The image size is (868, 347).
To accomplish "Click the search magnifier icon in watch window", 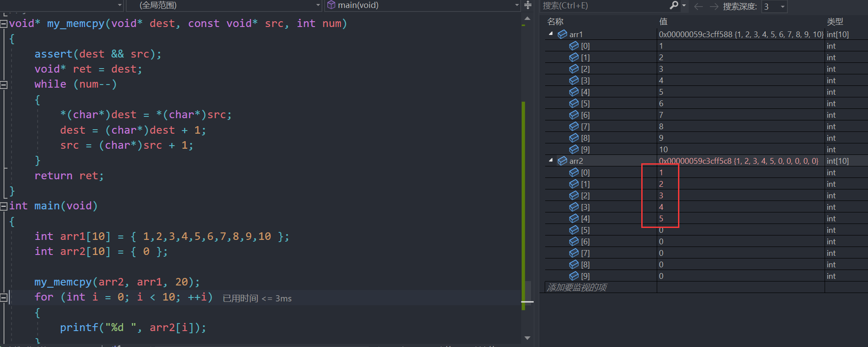I will click(x=674, y=5).
